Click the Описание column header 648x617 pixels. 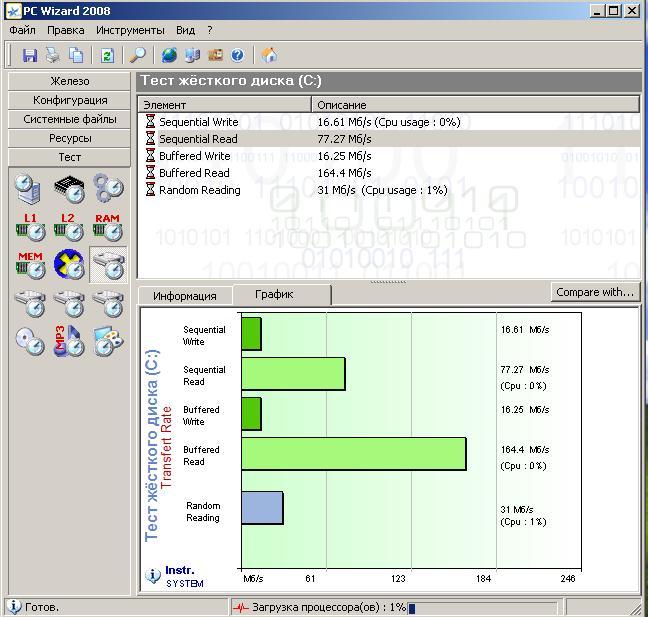pyautogui.click(x=341, y=105)
